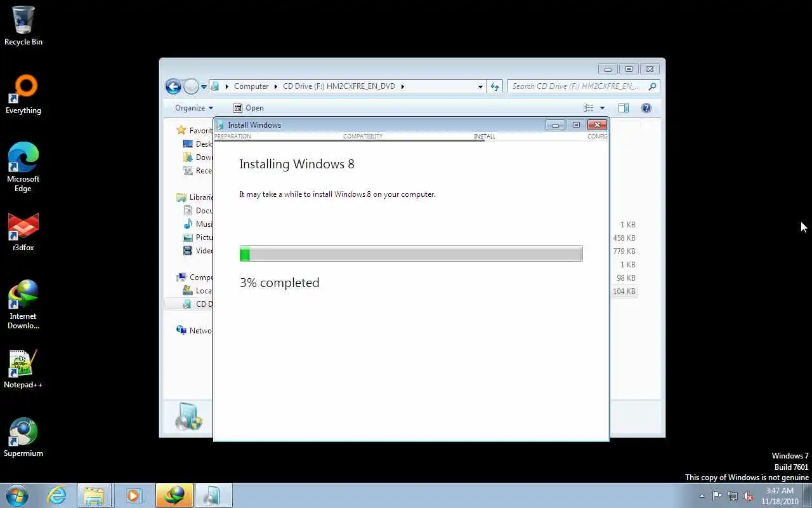Viewport: 812px width, 508px height.
Task: Open the Internet Download Manager desktop shortcut
Action: (23, 305)
